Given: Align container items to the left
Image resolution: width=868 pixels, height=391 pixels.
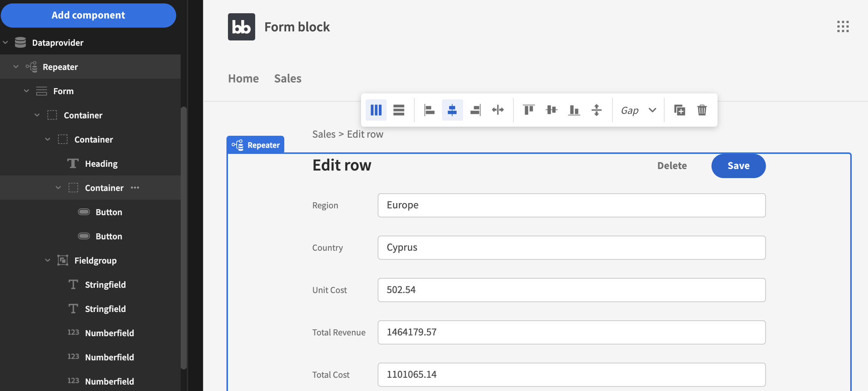Looking at the screenshot, I should [x=429, y=110].
